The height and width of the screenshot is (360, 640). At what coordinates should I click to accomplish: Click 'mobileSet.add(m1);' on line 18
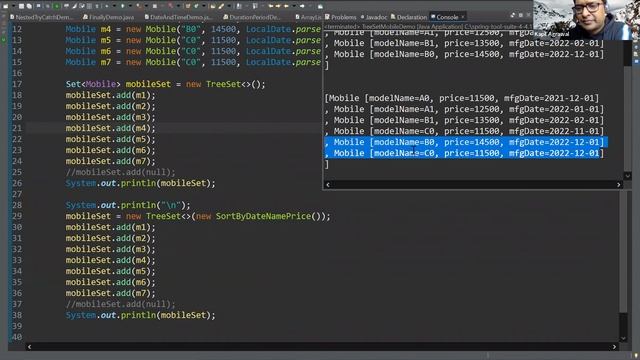pyautogui.click(x=111, y=95)
